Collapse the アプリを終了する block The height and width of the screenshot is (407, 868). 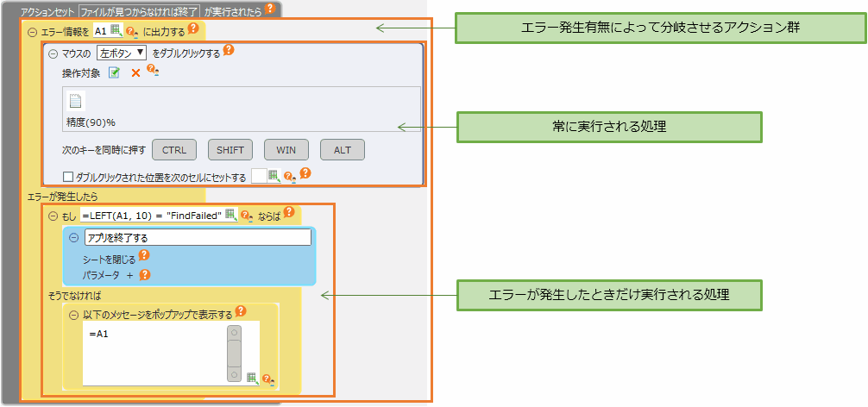point(73,238)
